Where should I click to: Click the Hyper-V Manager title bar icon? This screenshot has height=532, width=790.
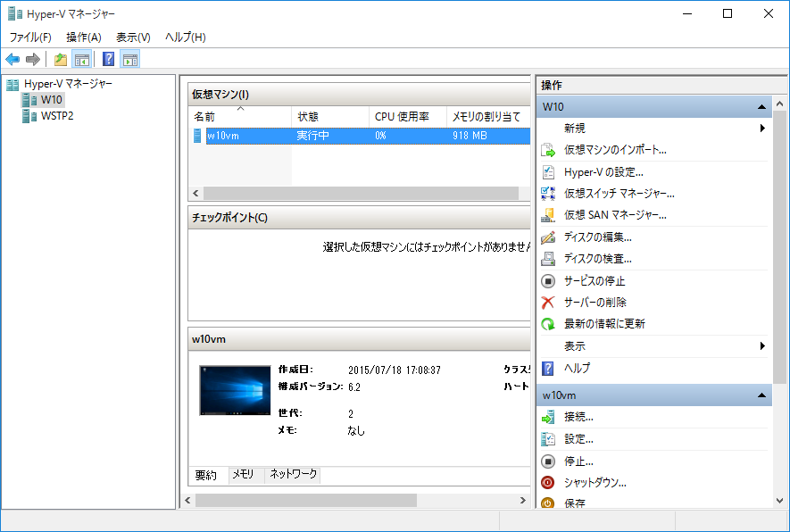pyautogui.click(x=14, y=13)
